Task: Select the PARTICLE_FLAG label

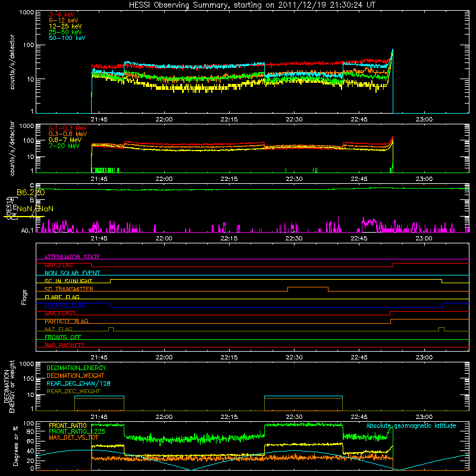Action: [67, 321]
